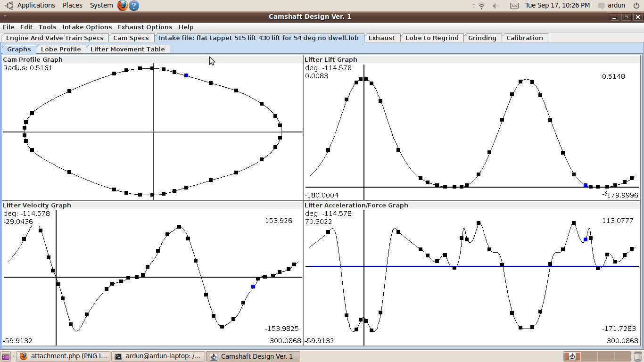Click the show desktop icon at bottom-left
Screen dimensions: 644x362
tap(6, 356)
